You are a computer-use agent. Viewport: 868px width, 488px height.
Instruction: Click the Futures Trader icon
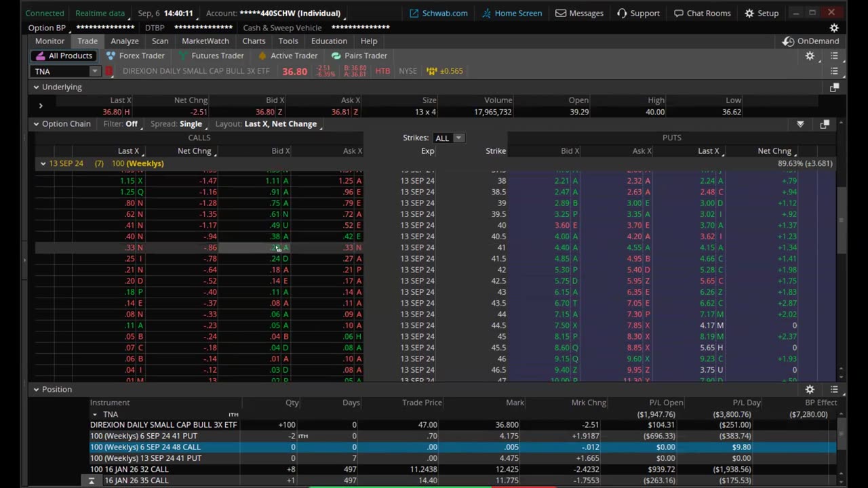[184, 56]
